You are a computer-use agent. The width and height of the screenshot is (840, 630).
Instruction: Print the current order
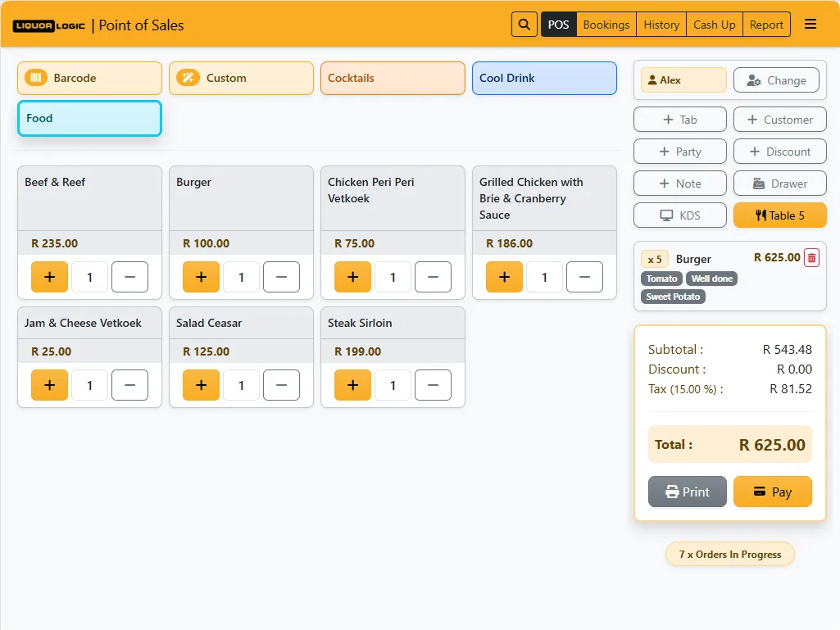pyautogui.click(x=688, y=492)
